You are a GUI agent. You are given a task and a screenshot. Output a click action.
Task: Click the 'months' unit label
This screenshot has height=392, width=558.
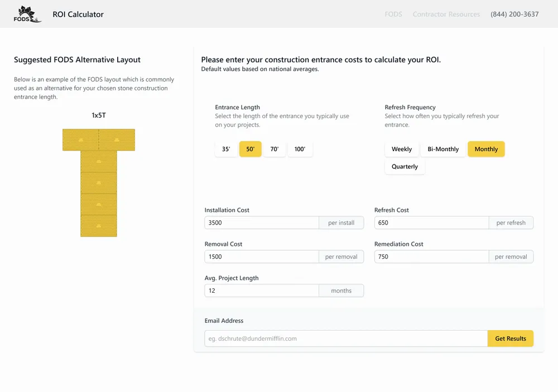341,291
